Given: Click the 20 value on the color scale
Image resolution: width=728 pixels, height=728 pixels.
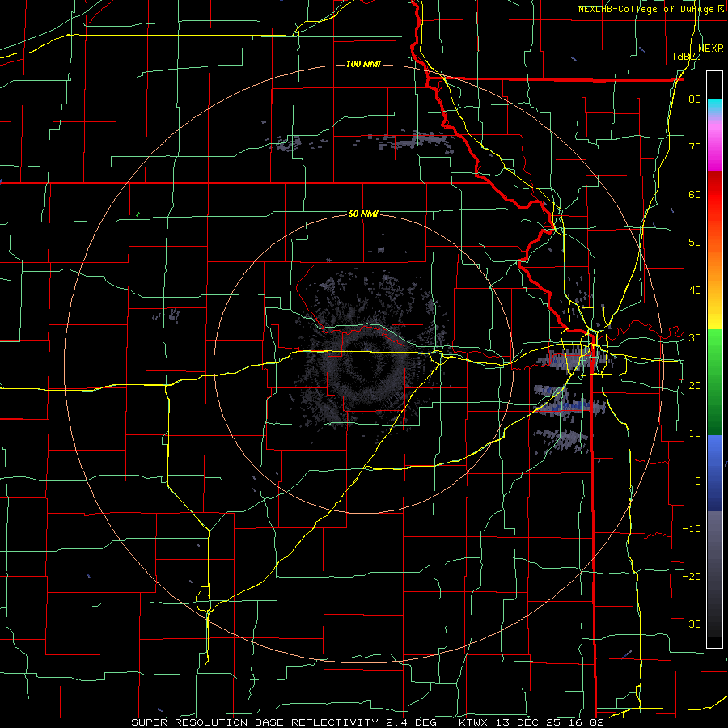Looking at the screenshot, I should pyautogui.click(x=695, y=386).
